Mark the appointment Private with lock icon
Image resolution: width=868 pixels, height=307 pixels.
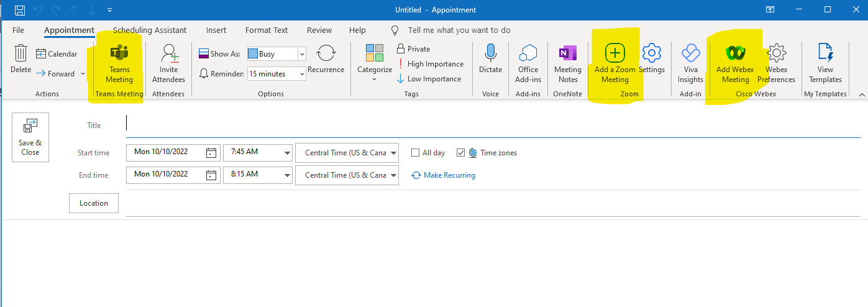tap(413, 49)
